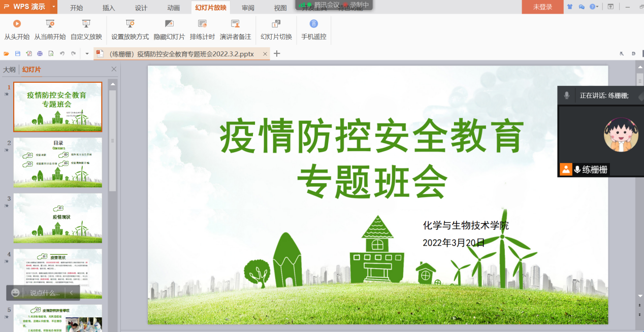Start slideshow with 从头开始 icon

click(17, 24)
